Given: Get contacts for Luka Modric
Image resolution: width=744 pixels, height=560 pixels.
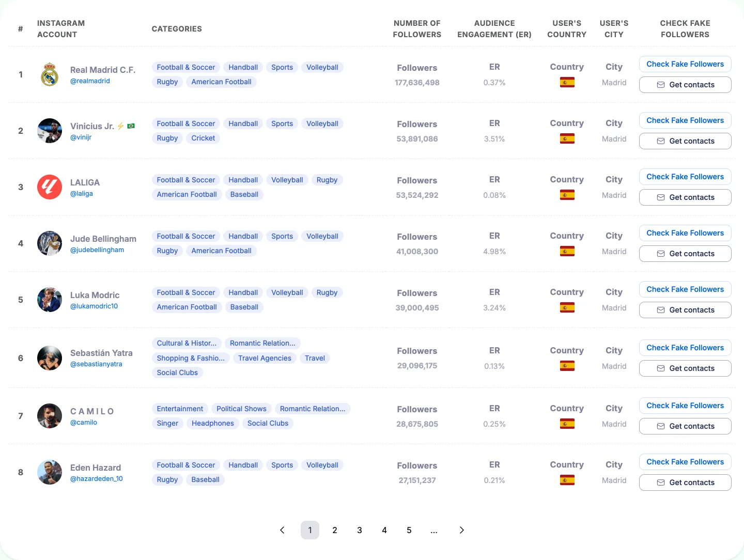Looking at the screenshot, I should point(685,310).
